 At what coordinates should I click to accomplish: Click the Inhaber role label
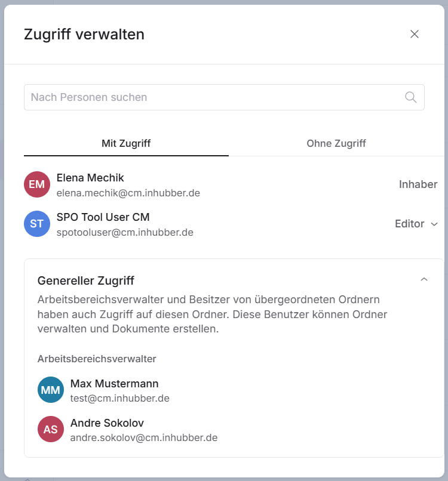click(x=418, y=184)
